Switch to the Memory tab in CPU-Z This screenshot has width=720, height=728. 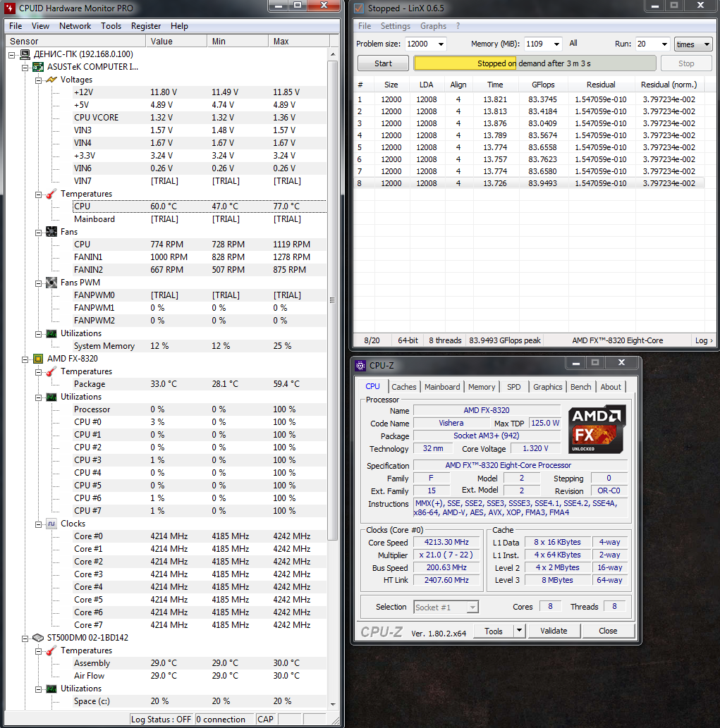coord(481,387)
